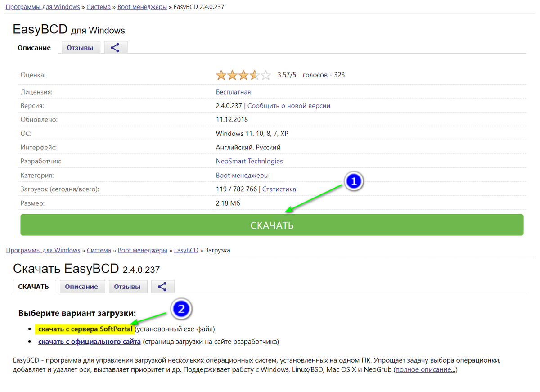The width and height of the screenshot is (540, 392).
Task: Click 'Система' in lower breadcrumb
Action: (99, 250)
